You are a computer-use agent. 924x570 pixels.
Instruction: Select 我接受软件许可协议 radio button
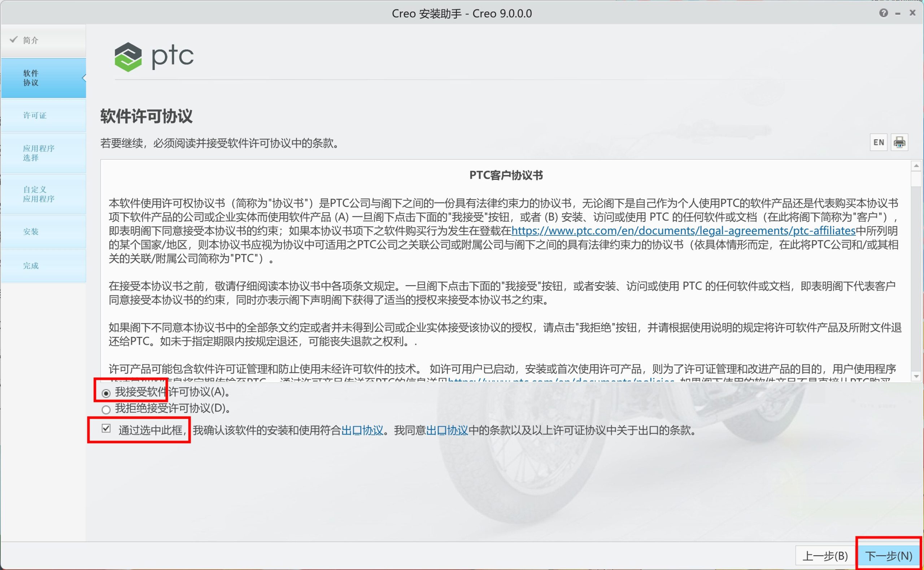tap(106, 393)
